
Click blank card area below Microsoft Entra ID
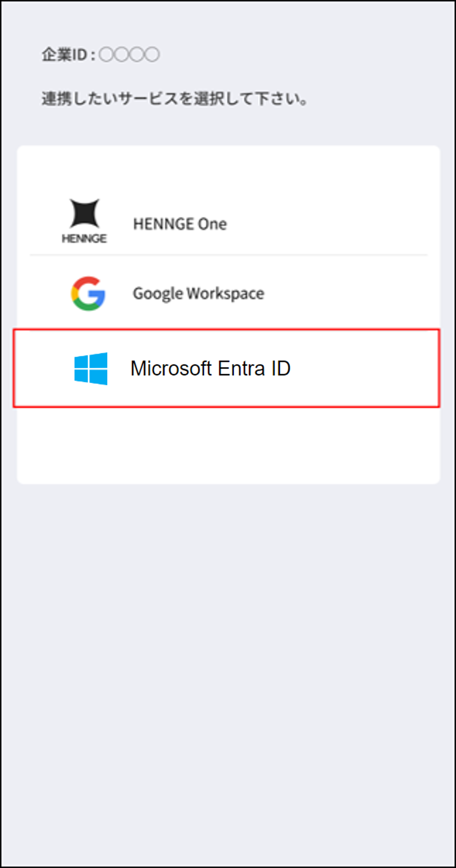[x=228, y=445]
